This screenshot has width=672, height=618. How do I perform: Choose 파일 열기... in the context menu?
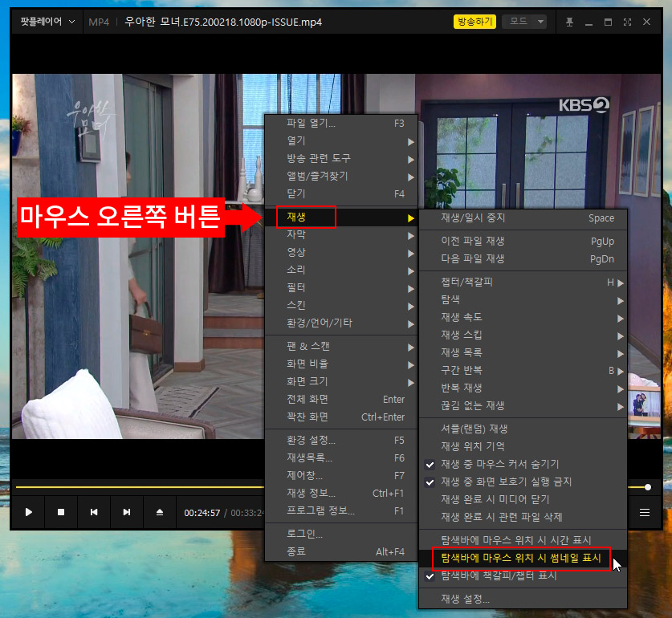341,124
